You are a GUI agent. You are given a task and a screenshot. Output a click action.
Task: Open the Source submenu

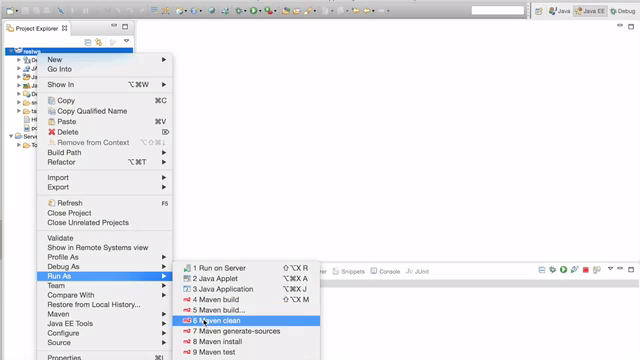pos(104,342)
